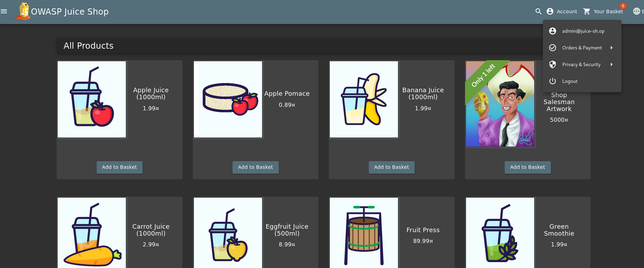The width and height of the screenshot is (644, 268).
Task: Click the Account user icon
Action: 550,11
